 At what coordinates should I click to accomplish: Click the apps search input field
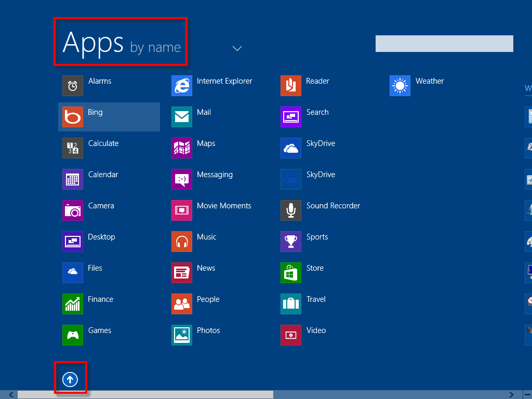coord(444,44)
